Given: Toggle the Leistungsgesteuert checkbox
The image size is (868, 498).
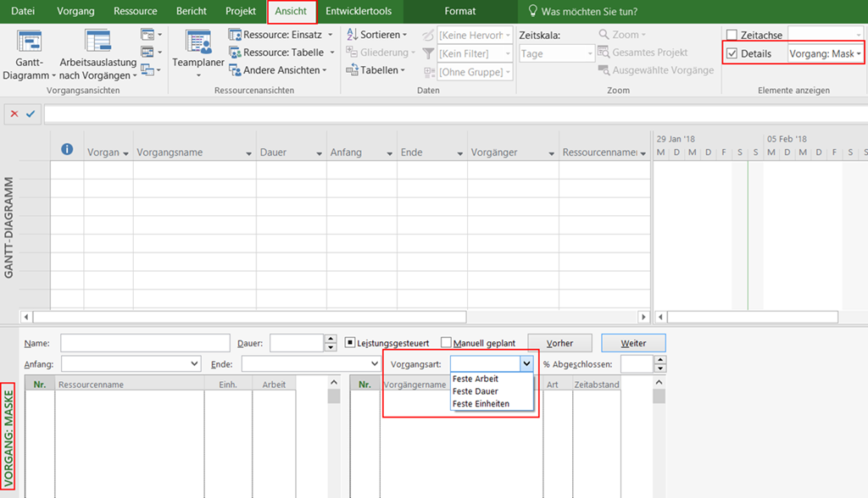Looking at the screenshot, I should (x=349, y=343).
